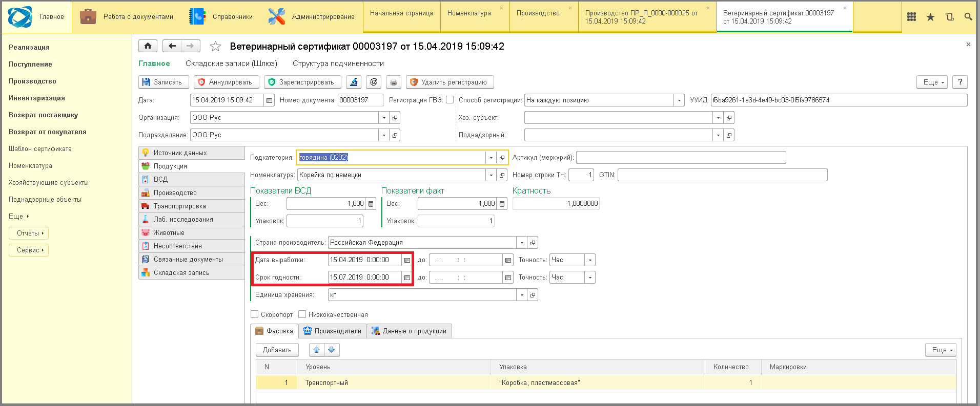Click into УУИД field
This screenshot has width=980, height=406.
tap(839, 100)
